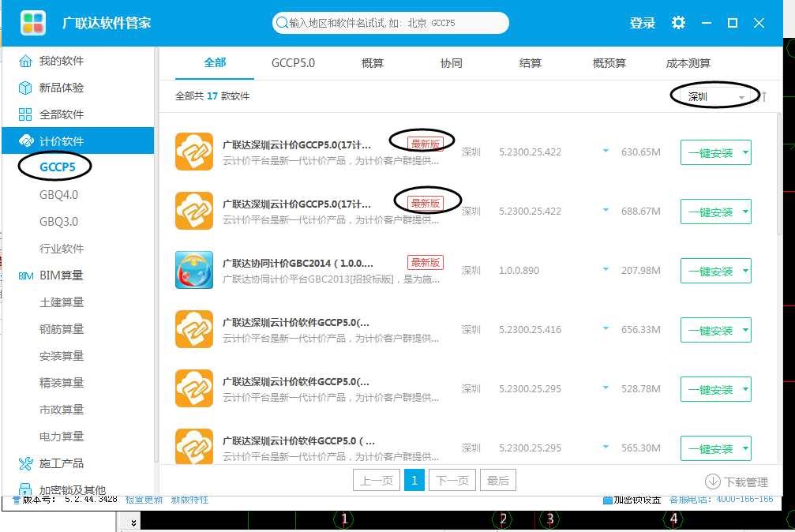Click 广联达软件管家 logo icon
Screen dimensions: 795x532
click(x=33, y=23)
